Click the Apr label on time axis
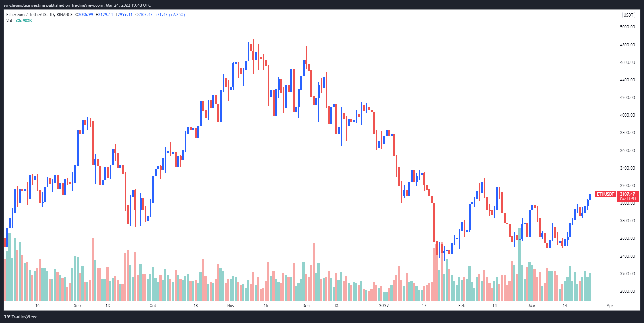Screen dimensions: 644x323 point(610,306)
